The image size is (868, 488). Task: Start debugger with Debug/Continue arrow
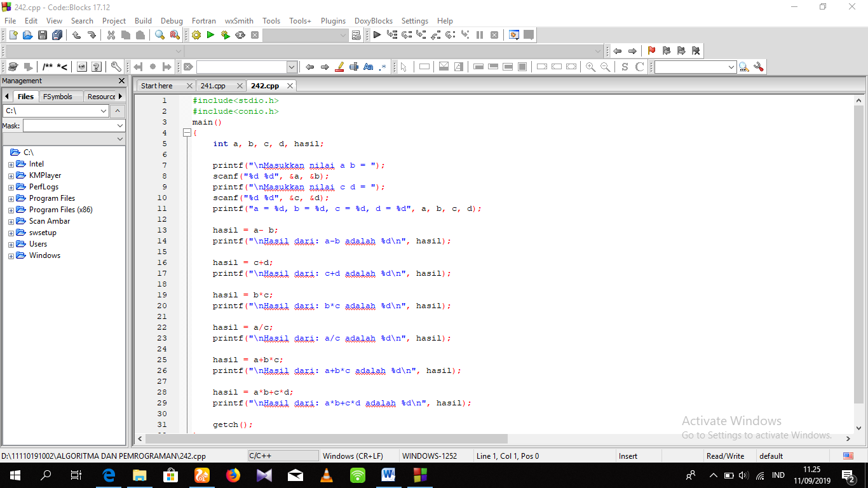[377, 35]
